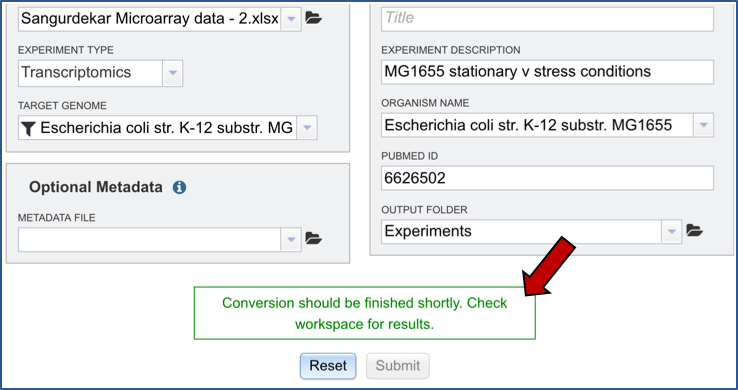
Task: Open the Experiment Type dropdown arrow
Action: pos(173,73)
